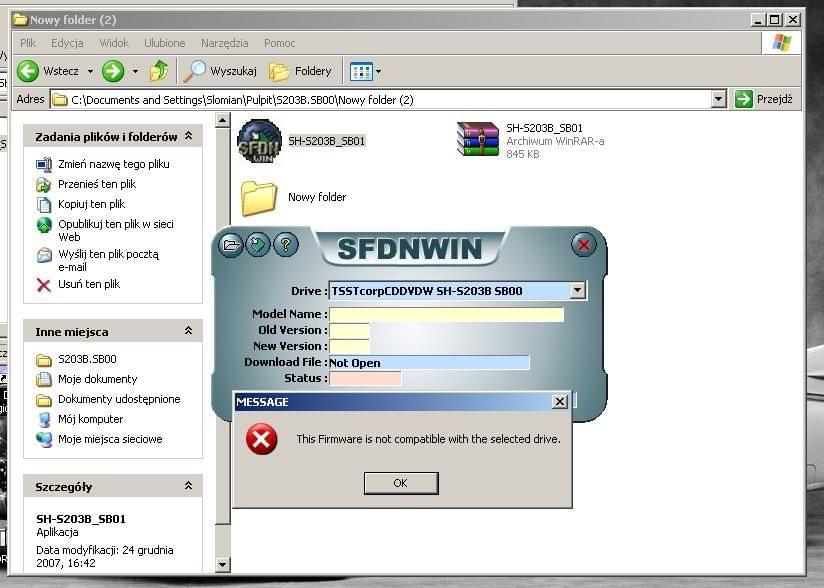
Task: Click the SFDNWIN download/flash icon
Action: [258, 245]
